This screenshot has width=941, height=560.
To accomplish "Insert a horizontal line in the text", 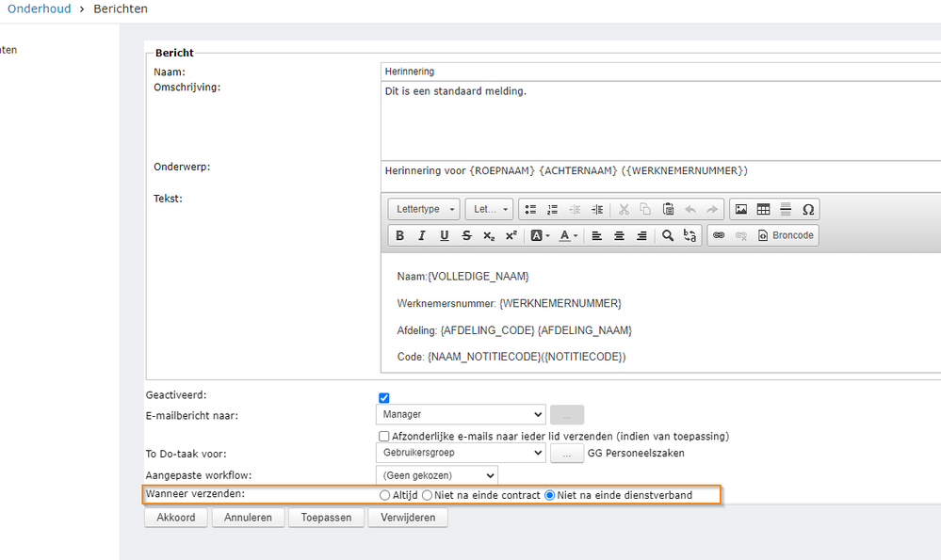I will point(786,209).
